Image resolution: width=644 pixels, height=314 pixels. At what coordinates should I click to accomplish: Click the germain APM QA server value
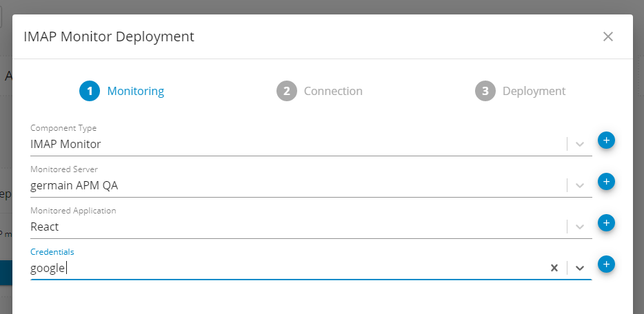pyautogui.click(x=79, y=185)
